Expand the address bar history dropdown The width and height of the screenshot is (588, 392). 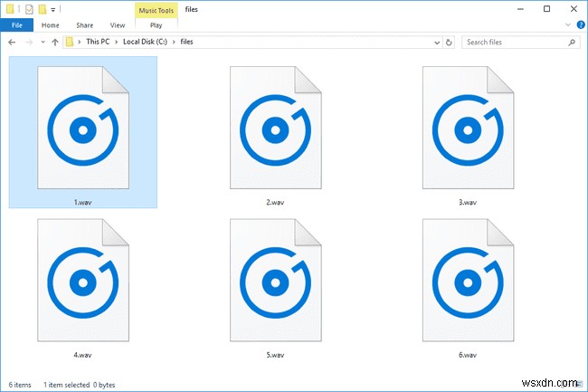437,43
